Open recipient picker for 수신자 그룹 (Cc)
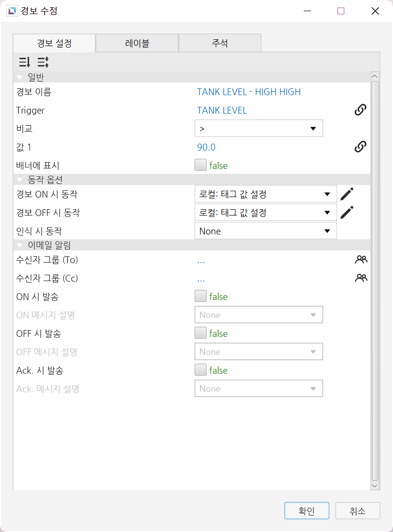 tap(361, 278)
